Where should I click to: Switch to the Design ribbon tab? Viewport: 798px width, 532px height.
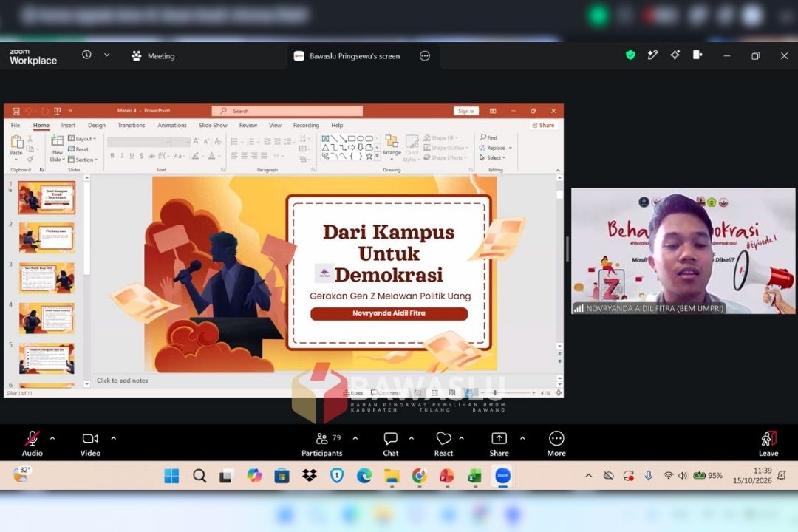(x=97, y=125)
